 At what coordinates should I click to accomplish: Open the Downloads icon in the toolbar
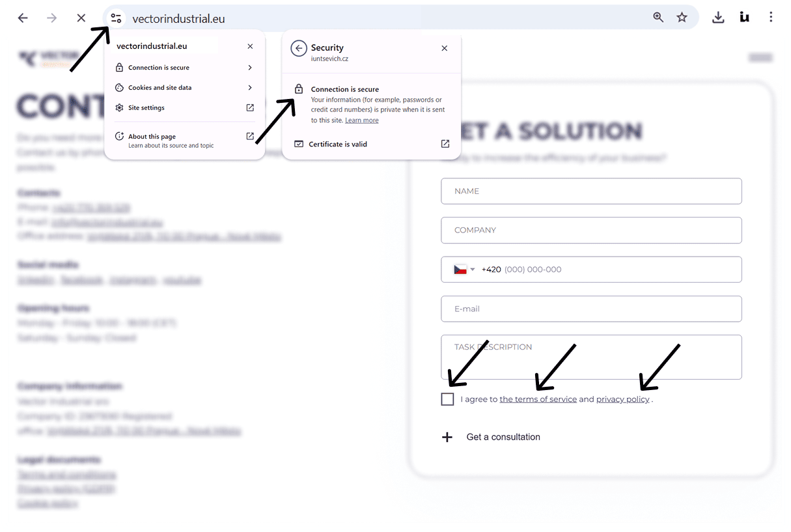coord(717,18)
